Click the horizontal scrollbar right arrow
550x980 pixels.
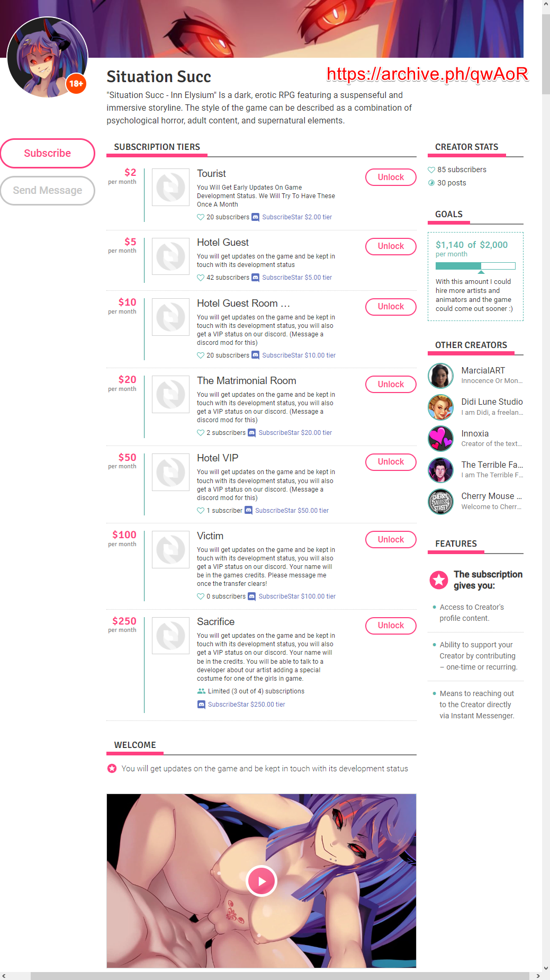point(538,976)
